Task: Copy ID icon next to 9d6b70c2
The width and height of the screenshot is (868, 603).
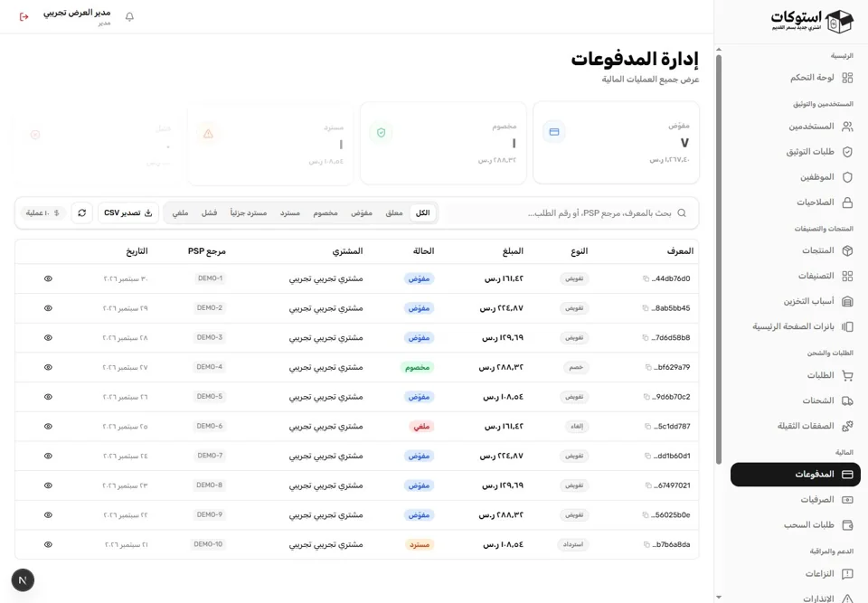Action: 646,397
